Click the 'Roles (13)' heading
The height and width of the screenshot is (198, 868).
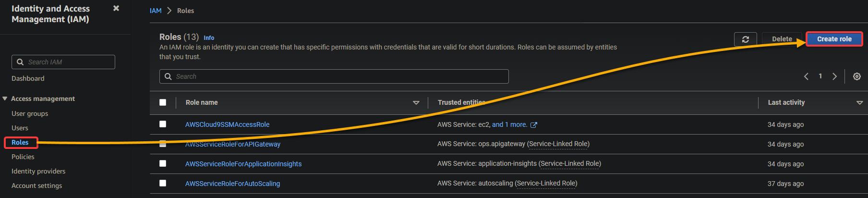[x=179, y=37]
